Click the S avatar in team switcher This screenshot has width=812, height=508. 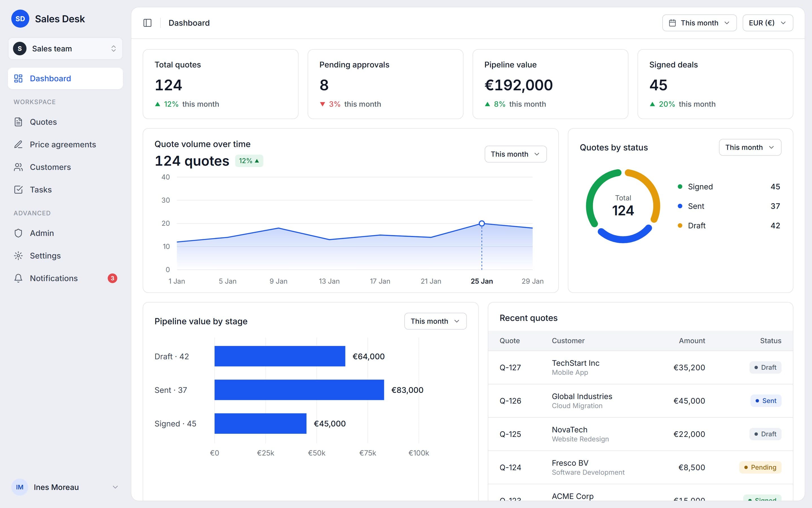tap(20, 49)
